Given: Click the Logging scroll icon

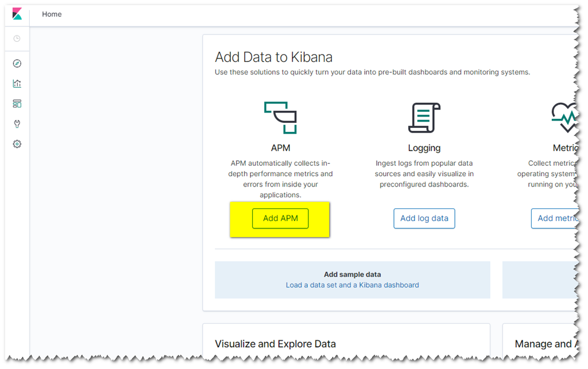Looking at the screenshot, I should tap(424, 118).
